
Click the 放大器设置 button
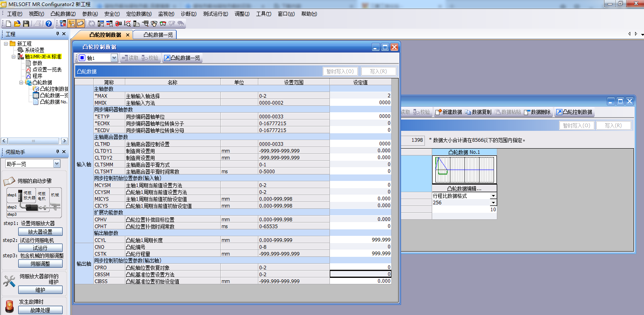click(40, 232)
